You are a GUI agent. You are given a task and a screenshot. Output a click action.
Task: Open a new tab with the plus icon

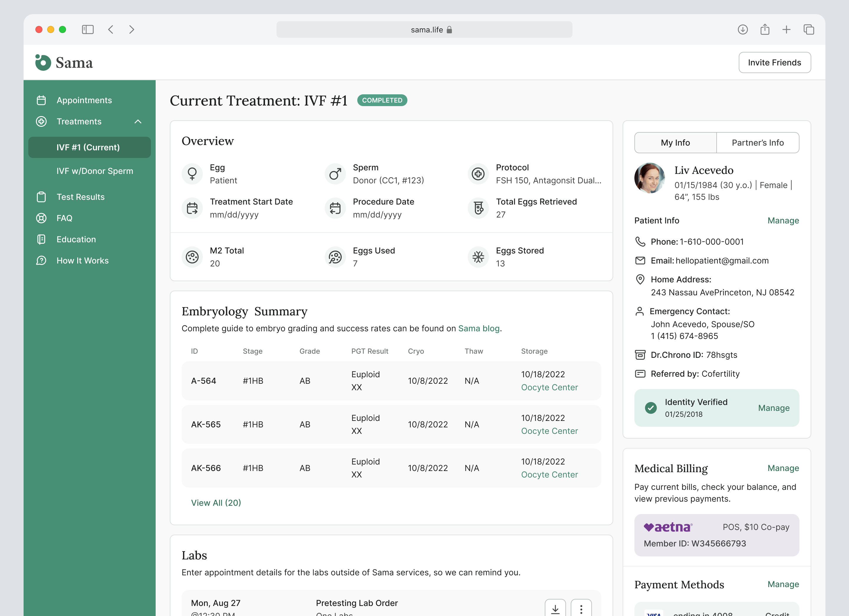[787, 29]
